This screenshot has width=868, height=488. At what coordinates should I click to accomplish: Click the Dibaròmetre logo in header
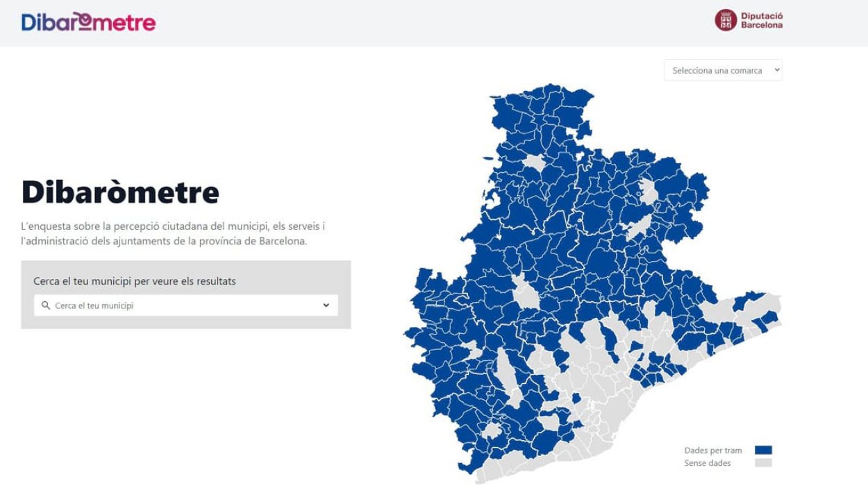89,22
